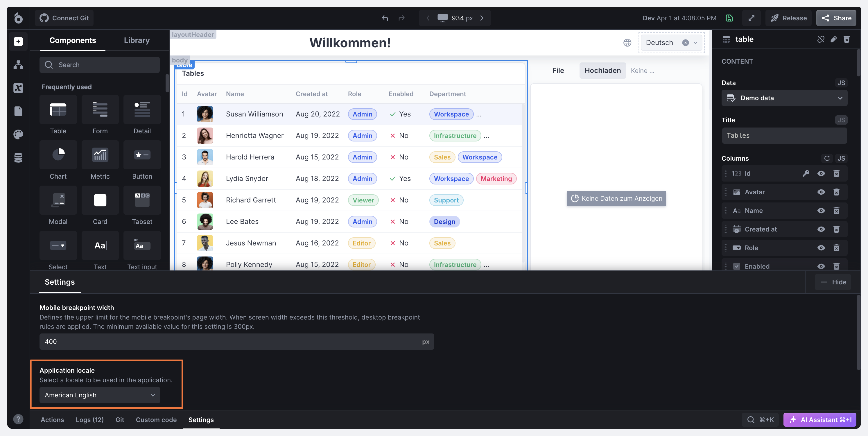868x436 pixels.
Task: Open the Actions bottom tab
Action: (52, 419)
